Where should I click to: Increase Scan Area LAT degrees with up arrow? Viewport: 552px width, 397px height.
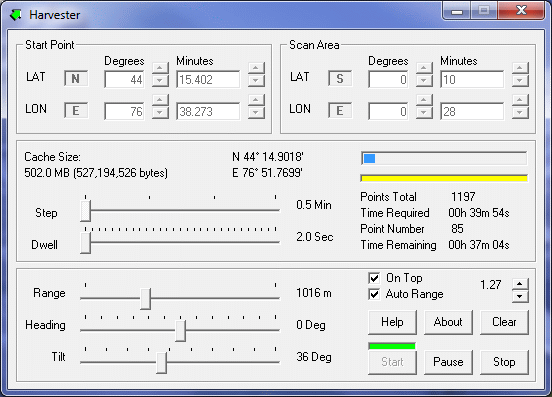(x=424, y=68)
